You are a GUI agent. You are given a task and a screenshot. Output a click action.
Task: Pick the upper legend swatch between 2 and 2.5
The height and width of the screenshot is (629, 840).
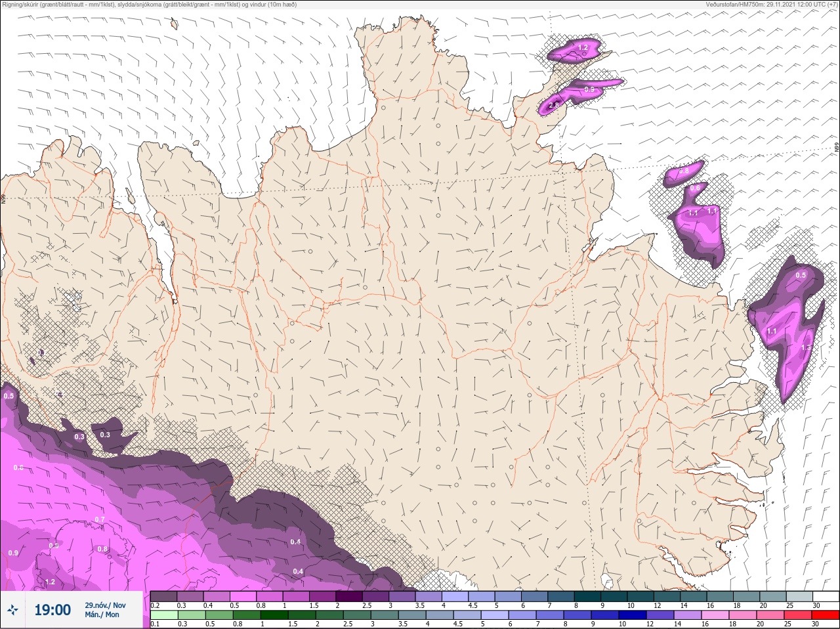[350, 597]
